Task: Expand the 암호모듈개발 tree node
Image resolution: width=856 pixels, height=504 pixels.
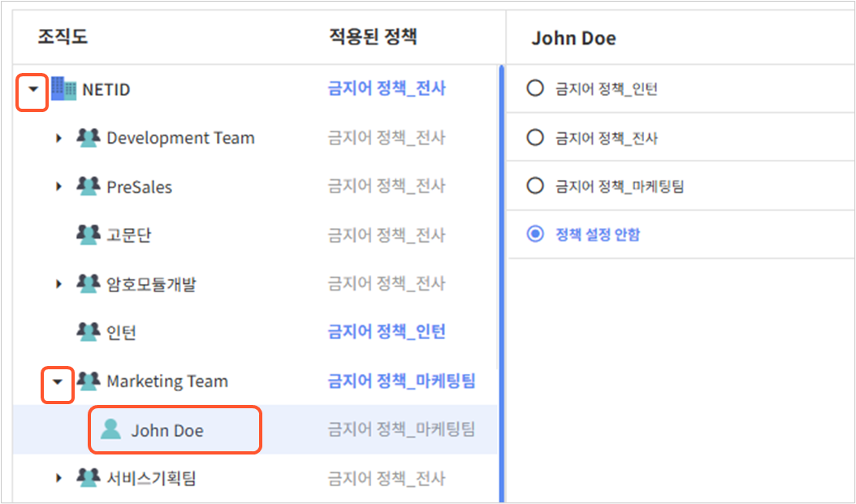Action: [x=58, y=283]
